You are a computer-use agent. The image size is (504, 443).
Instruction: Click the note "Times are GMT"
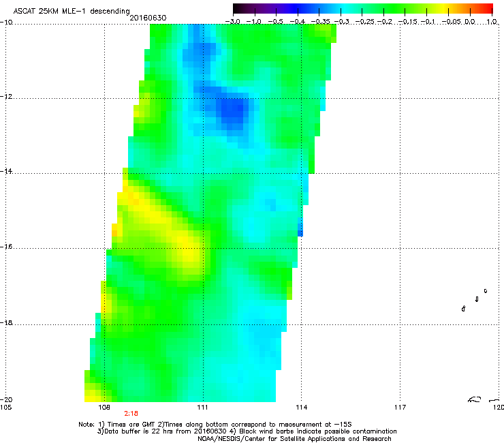pos(131,425)
